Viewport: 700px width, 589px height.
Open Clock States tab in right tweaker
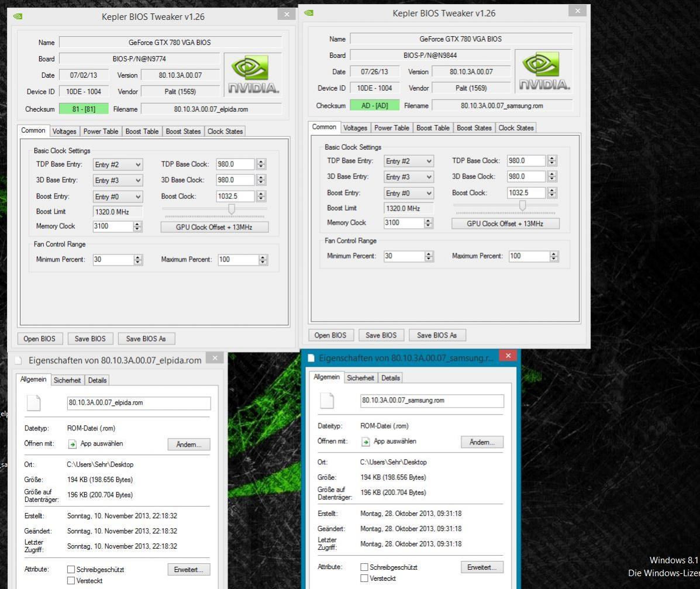pyautogui.click(x=516, y=128)
